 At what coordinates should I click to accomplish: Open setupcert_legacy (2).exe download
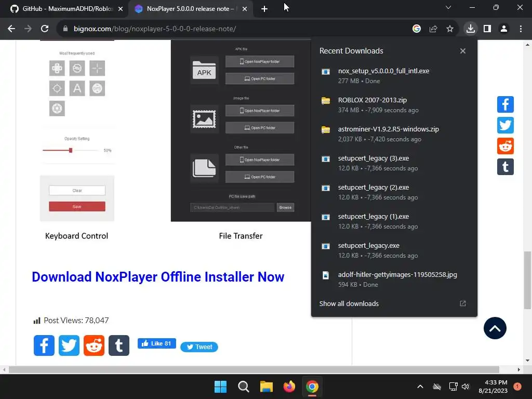pyautogui.click(x=394, y=192)
